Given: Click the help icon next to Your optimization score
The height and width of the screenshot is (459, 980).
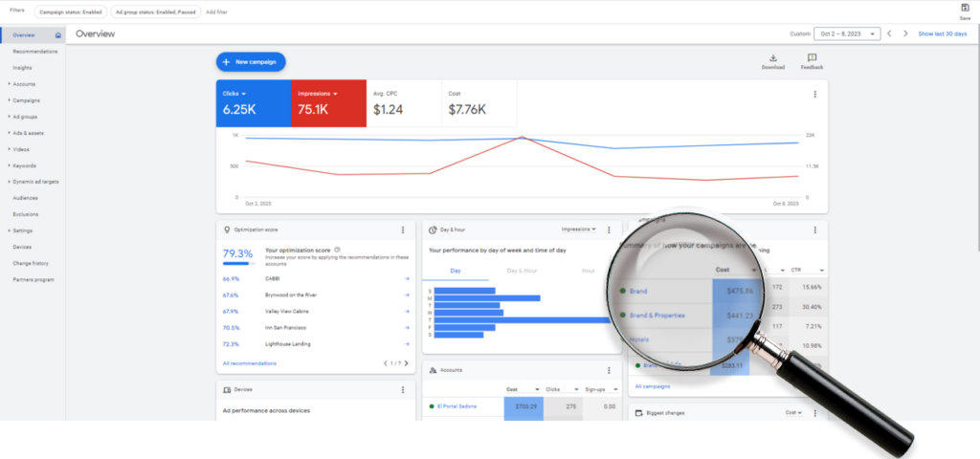Looking at the screenshot, I should coord(337,250).
